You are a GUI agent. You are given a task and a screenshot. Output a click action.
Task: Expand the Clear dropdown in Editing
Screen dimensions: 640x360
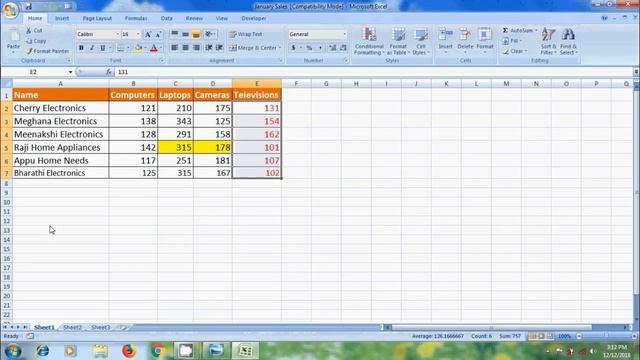527,51
